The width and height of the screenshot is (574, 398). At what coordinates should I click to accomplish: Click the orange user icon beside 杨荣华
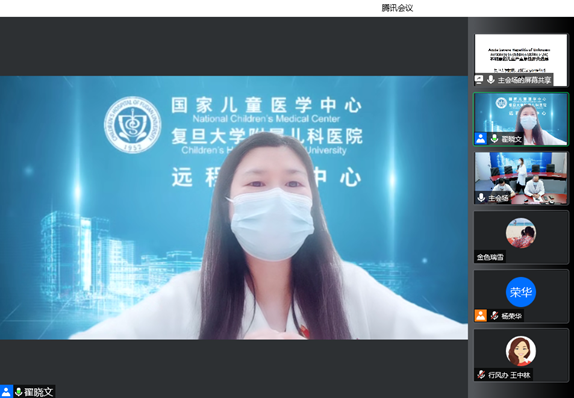pos(481,315)
